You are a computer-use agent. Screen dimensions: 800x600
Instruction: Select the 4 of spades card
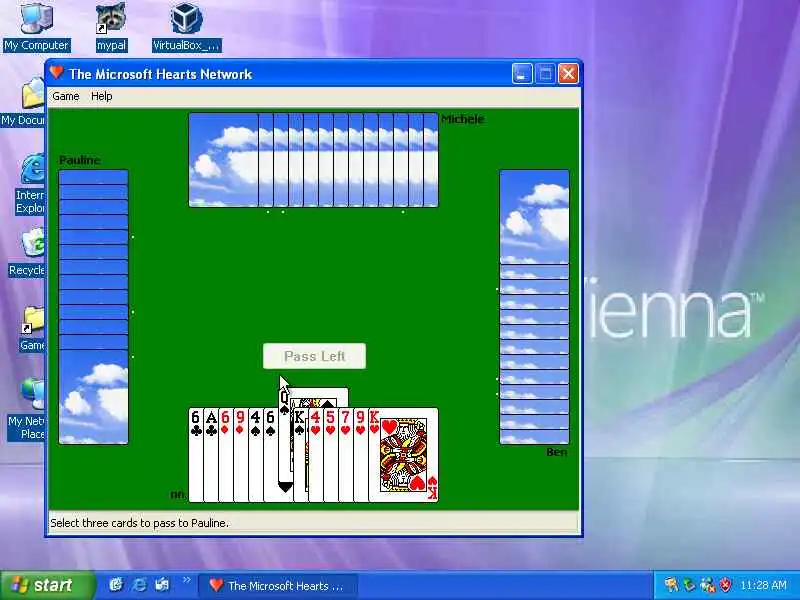pos(256,455)
